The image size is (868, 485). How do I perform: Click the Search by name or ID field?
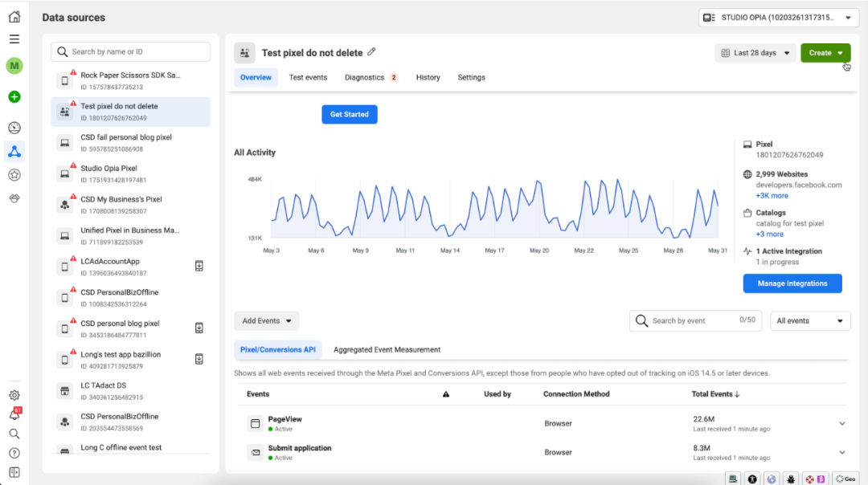click(x=130, y=52)
